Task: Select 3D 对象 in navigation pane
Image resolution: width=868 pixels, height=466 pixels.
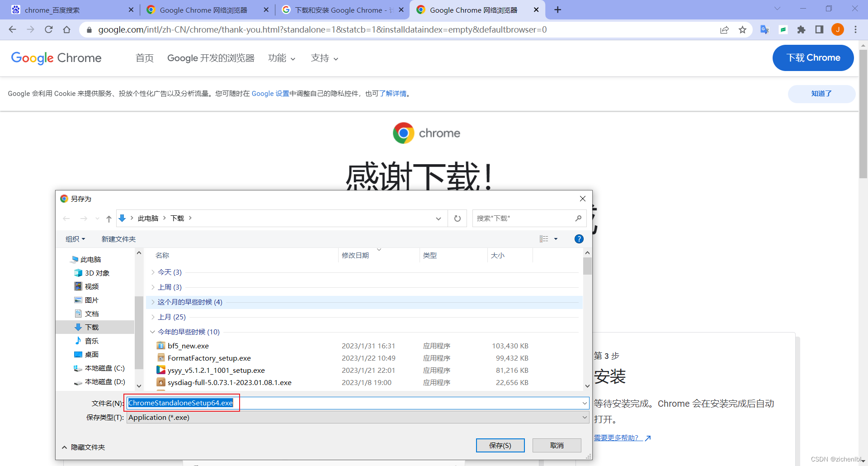Action: point(97,273)
